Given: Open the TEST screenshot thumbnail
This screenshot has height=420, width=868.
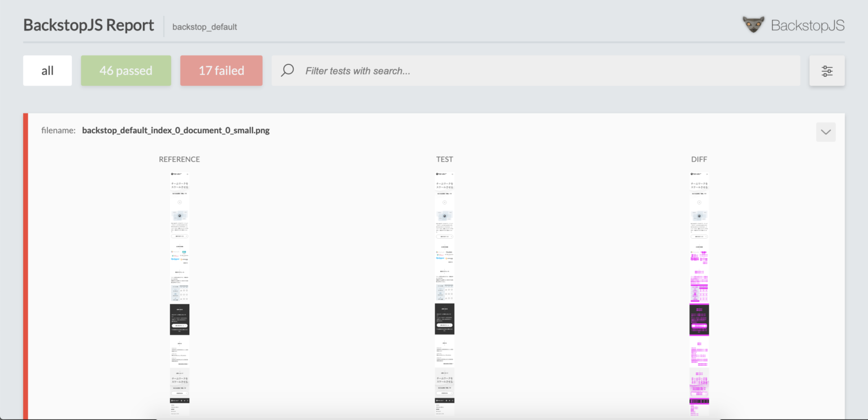Looking at the screenshot, I should [445, 294].
